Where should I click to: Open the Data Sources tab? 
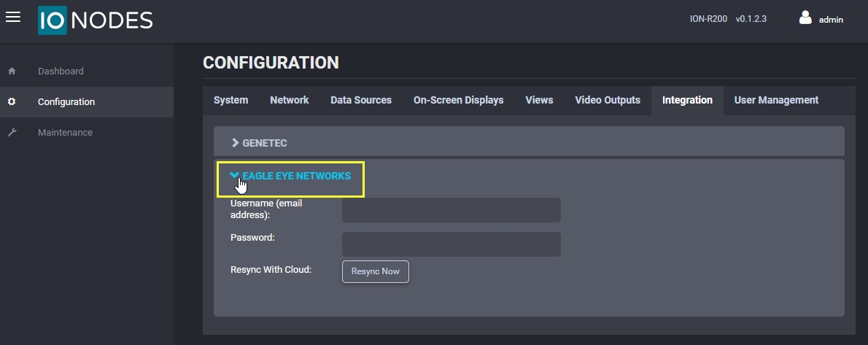click(x=360, y=100)
